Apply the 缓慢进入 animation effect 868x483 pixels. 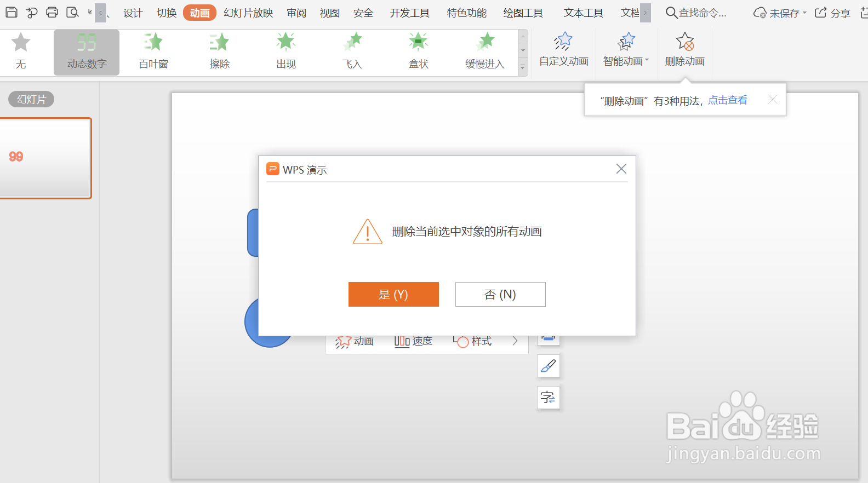tap(485, 52)
